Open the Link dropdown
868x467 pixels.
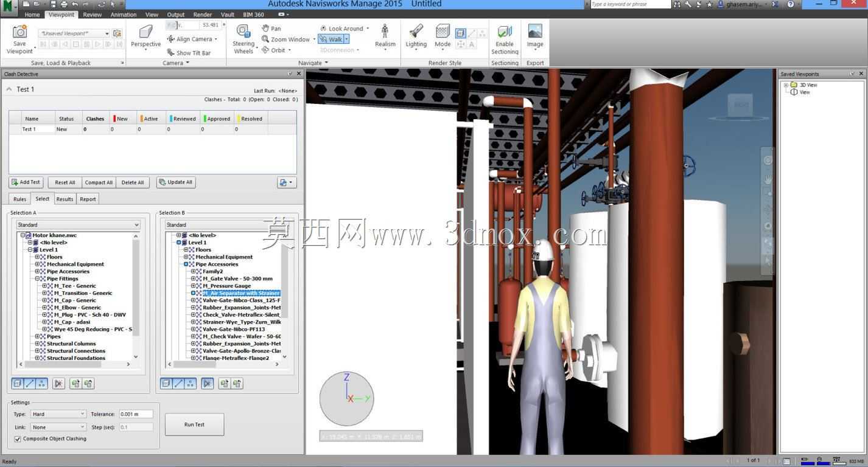(x=58, y=427)
